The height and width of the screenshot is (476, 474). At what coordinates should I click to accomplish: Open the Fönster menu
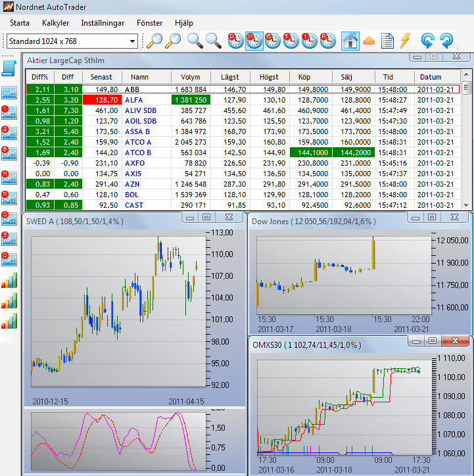pyautogui.click(x=149, y=23)
